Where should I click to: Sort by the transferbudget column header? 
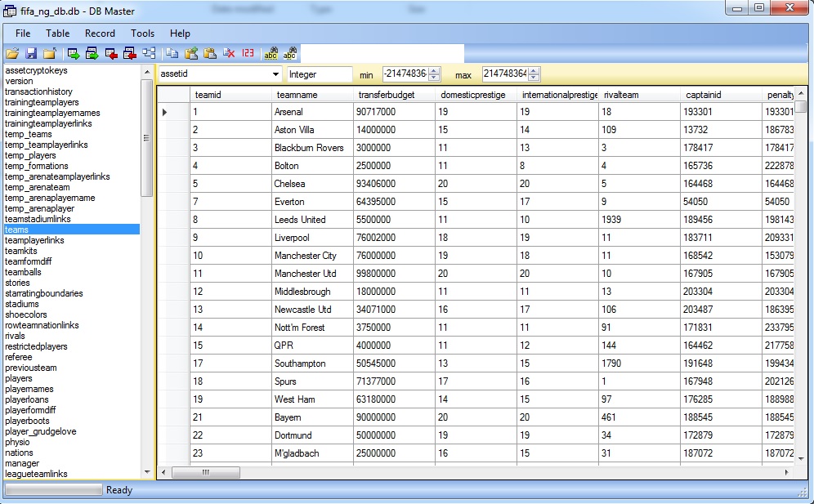(394, 95)
